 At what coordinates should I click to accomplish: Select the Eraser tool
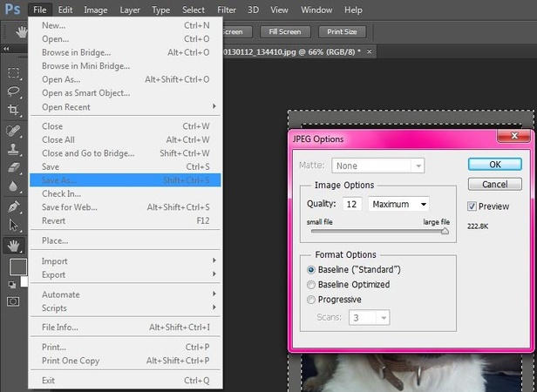13,168
